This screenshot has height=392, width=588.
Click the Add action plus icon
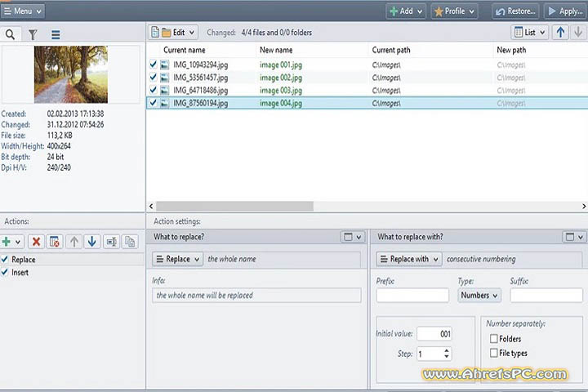[x=7, y=242]
